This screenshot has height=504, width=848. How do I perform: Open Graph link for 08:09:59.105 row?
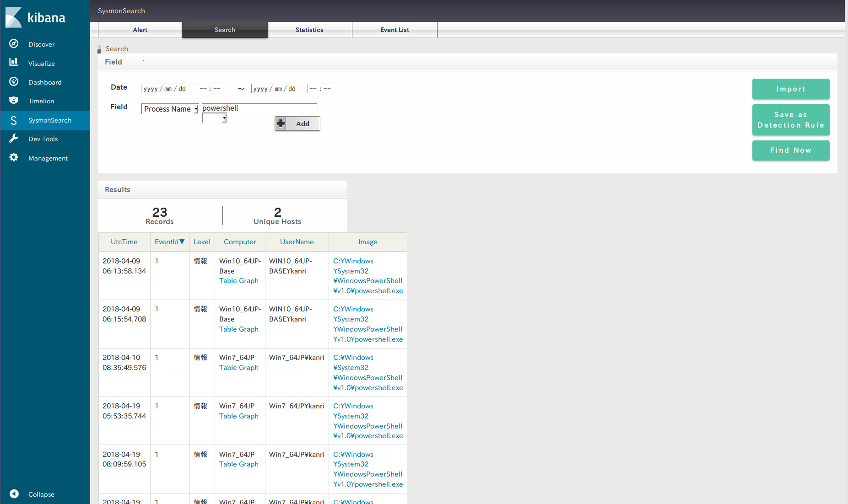(248, 464)
